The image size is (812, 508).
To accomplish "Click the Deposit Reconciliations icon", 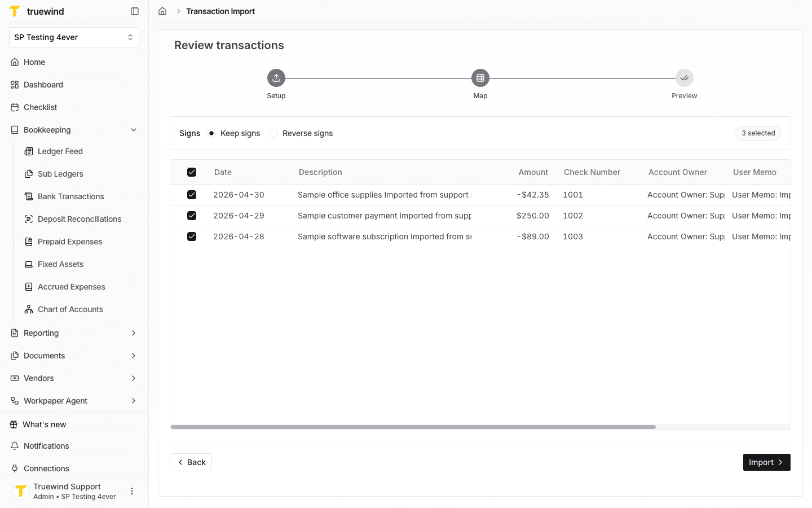I will tap(29, 219).
